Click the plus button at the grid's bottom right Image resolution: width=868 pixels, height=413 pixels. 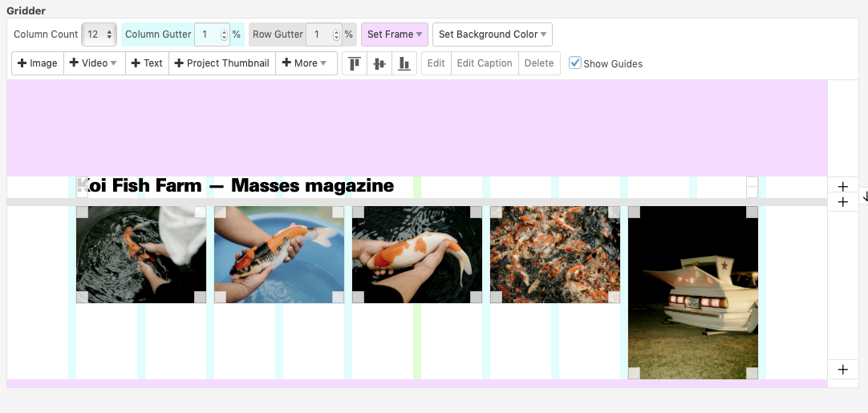[842, 370]
